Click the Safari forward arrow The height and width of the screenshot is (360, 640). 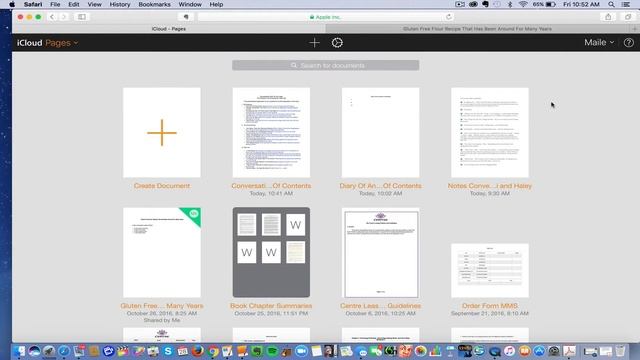click(64, 17)
